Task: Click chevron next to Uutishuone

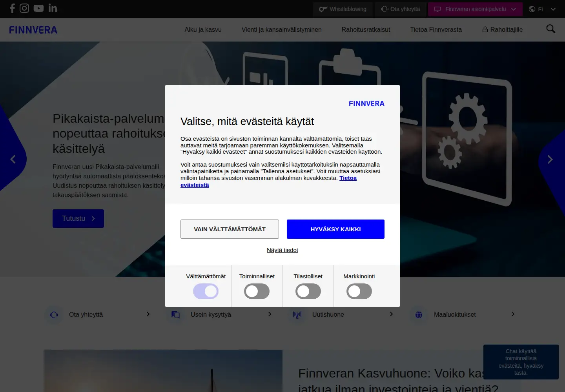Action: (x=391, y=314)
